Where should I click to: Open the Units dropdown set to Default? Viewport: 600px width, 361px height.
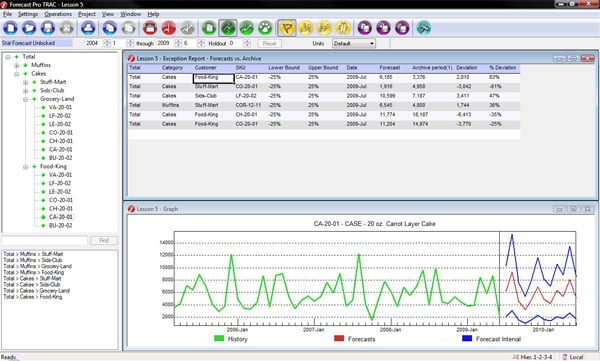[x=354, y=43]
